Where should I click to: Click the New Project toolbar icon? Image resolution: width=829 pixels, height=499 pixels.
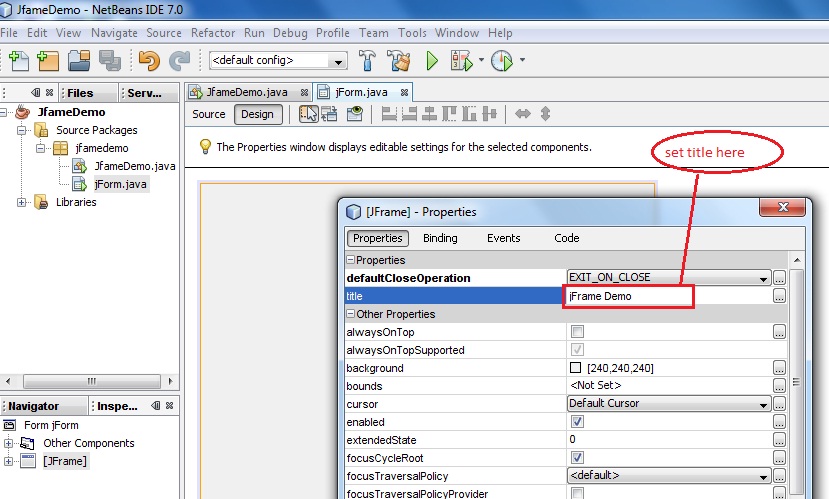48,61
